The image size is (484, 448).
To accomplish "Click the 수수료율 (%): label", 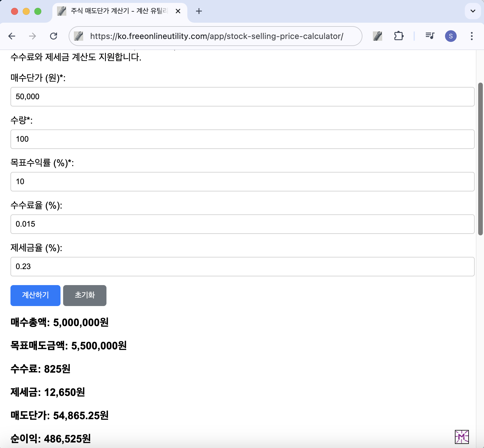I will click(x=36, y=205).
